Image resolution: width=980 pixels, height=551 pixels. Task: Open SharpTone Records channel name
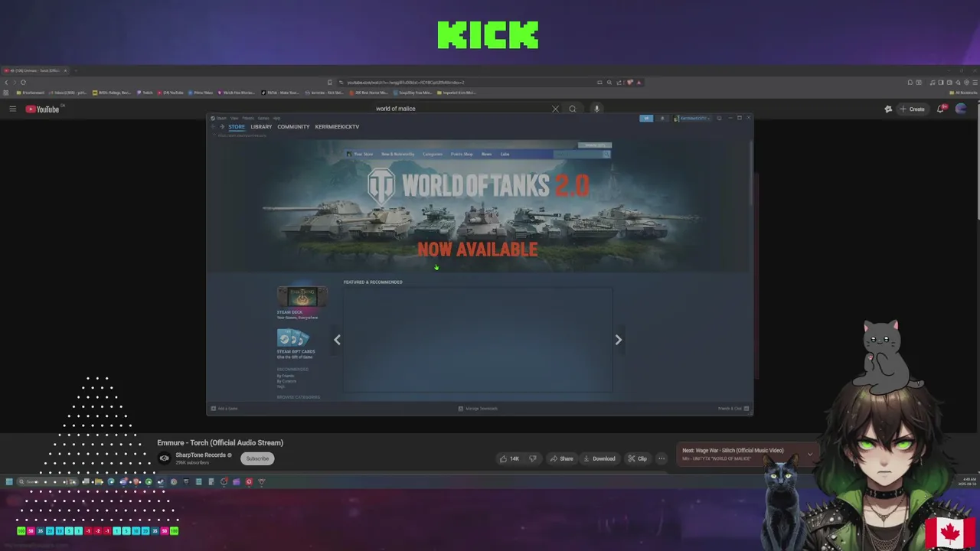pos(201,455)
